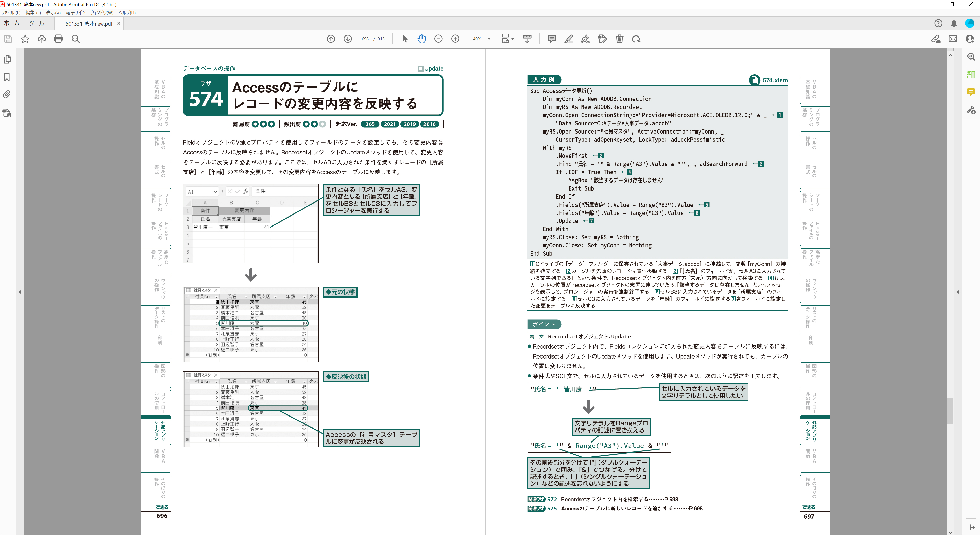Zoom in with the plus icon

tap(455, 39)
